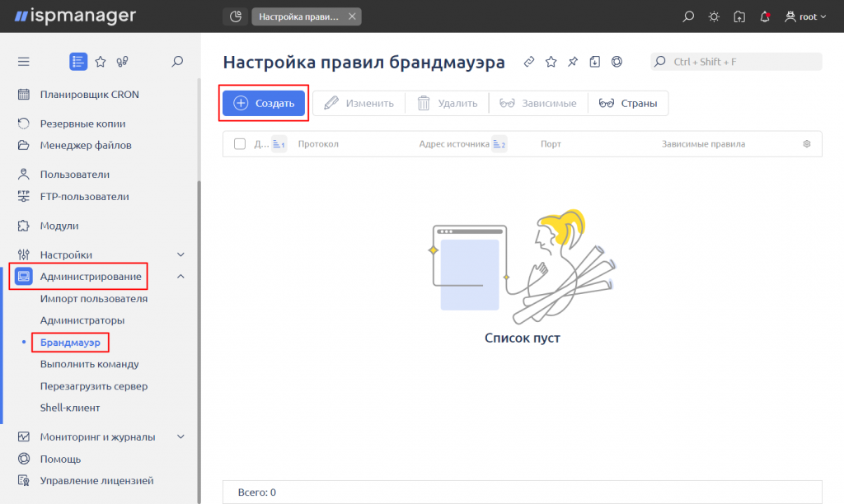
Task: Copy page link icon beside the title
Action: (x=529, y=62)
